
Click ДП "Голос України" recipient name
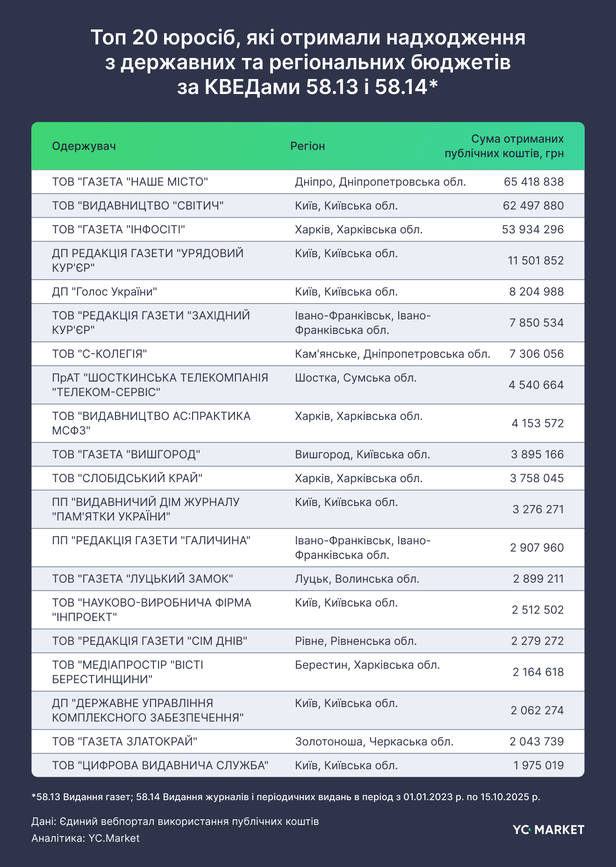pos(104,292)
